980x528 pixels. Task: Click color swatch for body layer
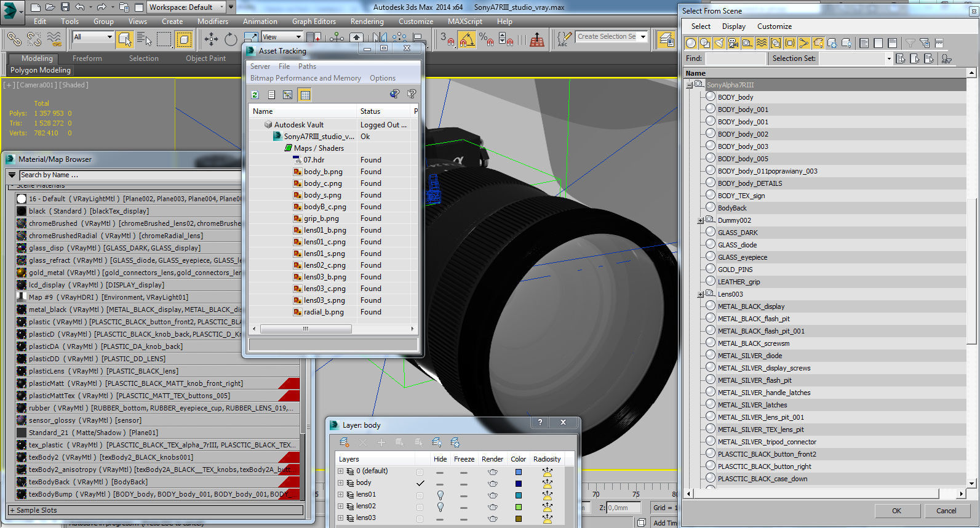519,483
